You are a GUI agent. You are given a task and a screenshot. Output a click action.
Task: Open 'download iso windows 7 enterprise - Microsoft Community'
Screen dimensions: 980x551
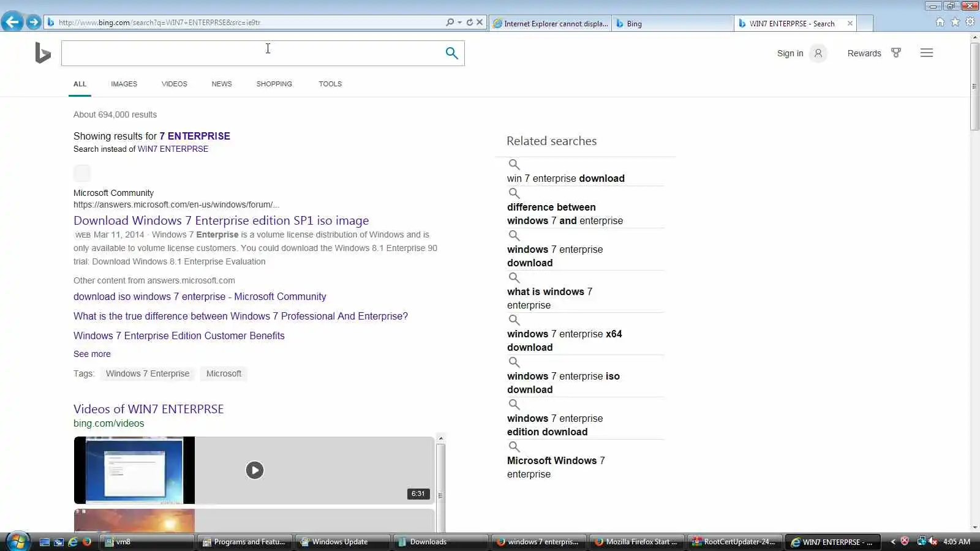200,296
